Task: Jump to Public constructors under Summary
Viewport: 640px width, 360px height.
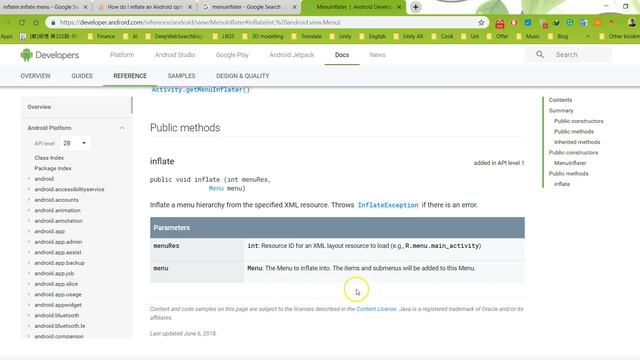Action: [x=578, y=121]
